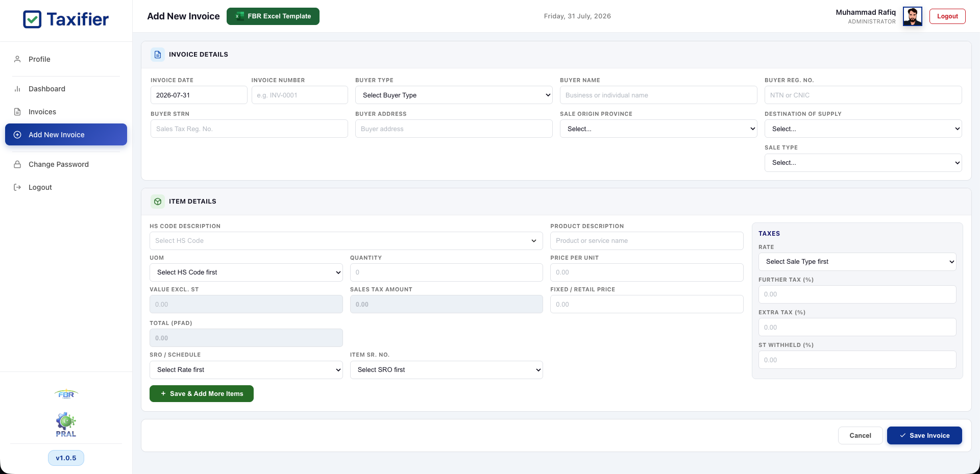Open the Sale Type dropdown
Image resolution: width=980 pixels, height=474 pixels.
click(863, 163)
